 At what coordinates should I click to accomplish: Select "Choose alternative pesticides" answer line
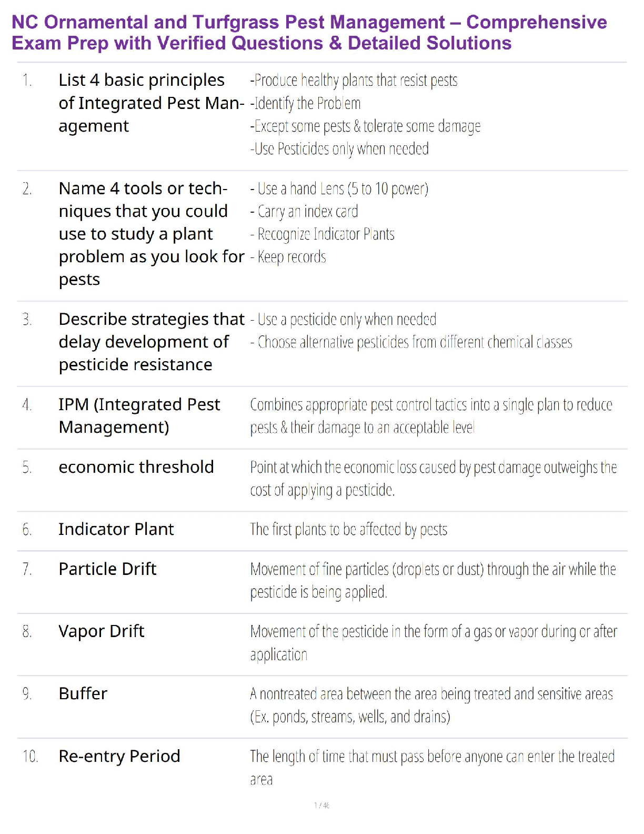point(411,342)
